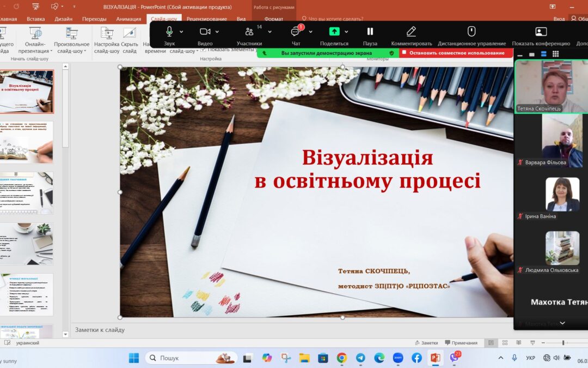This screenshot has height=368, width=588.
Task: Select slide 2 thumbnail in the sidebar
Action: [27, 142]
